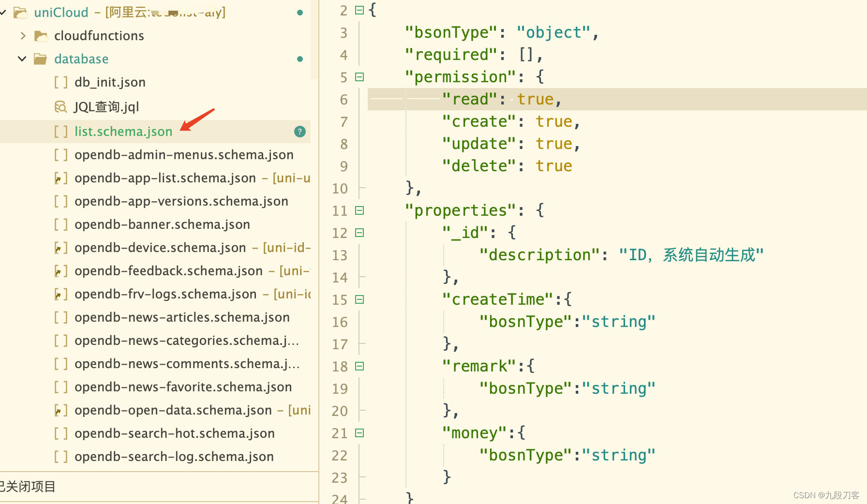Click the description string "ID, 系统自动生成"
This screenshot has height=504, width=867.
tap(691, 255)
